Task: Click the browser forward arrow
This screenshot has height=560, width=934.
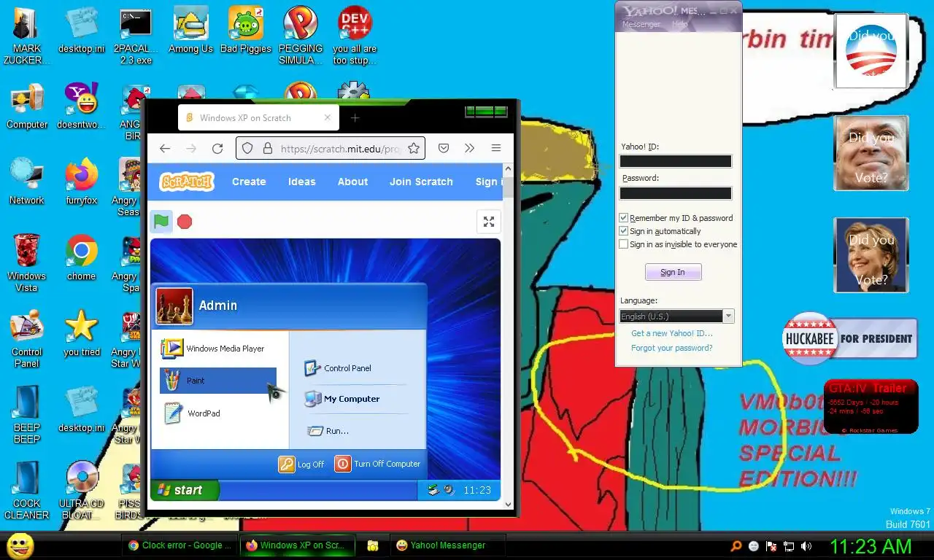Action: (191, 148)
